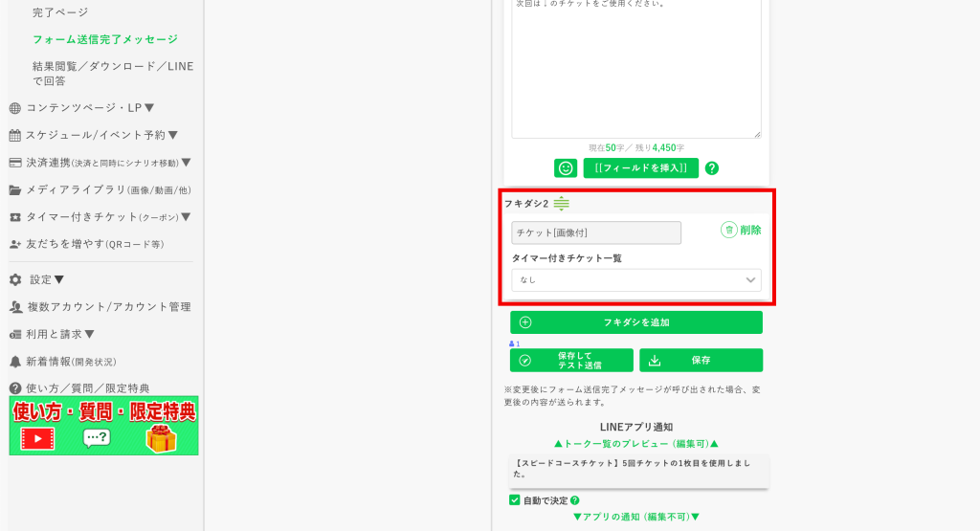
Task: Open 使い方／質問／限定特典 sidebar link
Action: (x=87, y=387)
